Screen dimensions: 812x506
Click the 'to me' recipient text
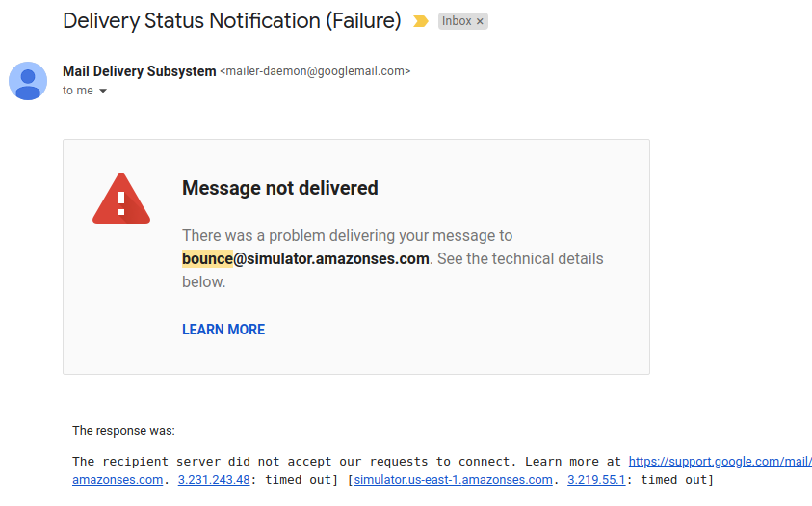pyautogui.click(x=78, y=91)
